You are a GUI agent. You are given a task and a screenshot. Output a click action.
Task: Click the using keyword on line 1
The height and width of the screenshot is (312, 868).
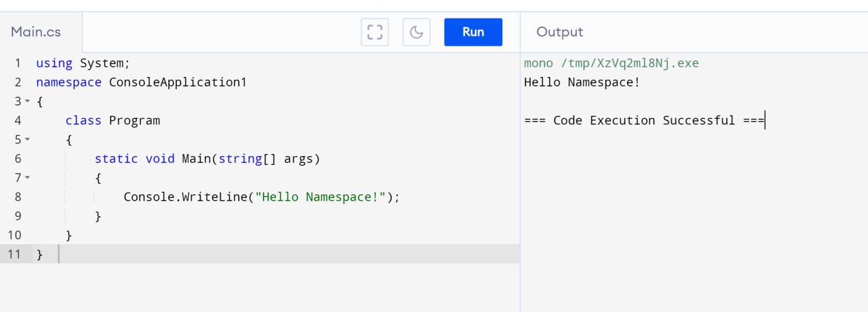coord(54,64)
